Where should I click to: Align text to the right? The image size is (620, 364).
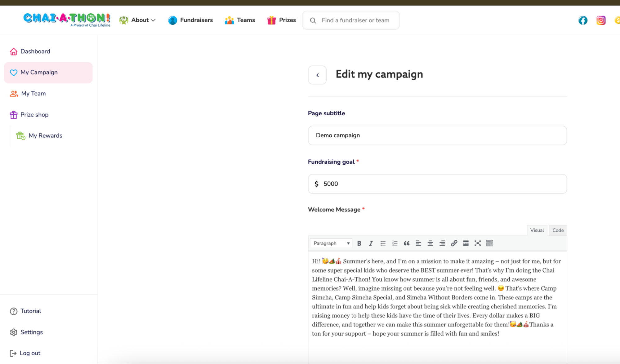pyautogui.click(x=442, y=243)
